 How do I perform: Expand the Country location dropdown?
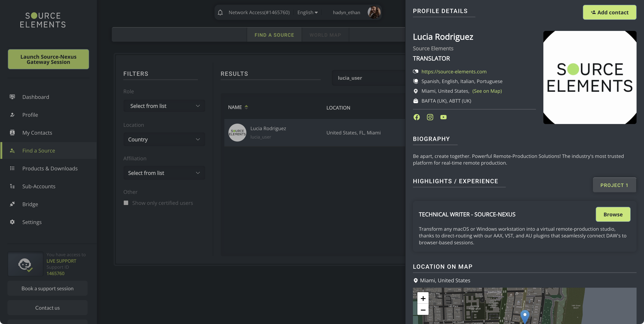[x=164, y=139]
